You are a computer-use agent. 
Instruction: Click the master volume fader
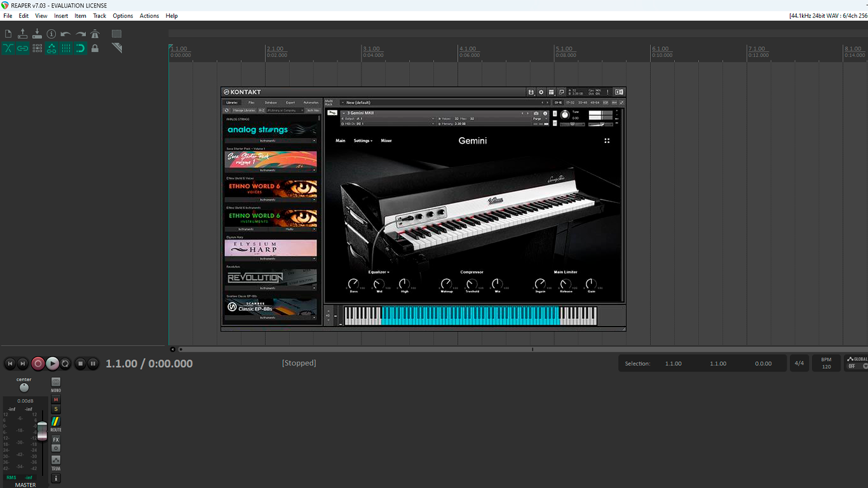pyautogui.click(x=42, y=431)
